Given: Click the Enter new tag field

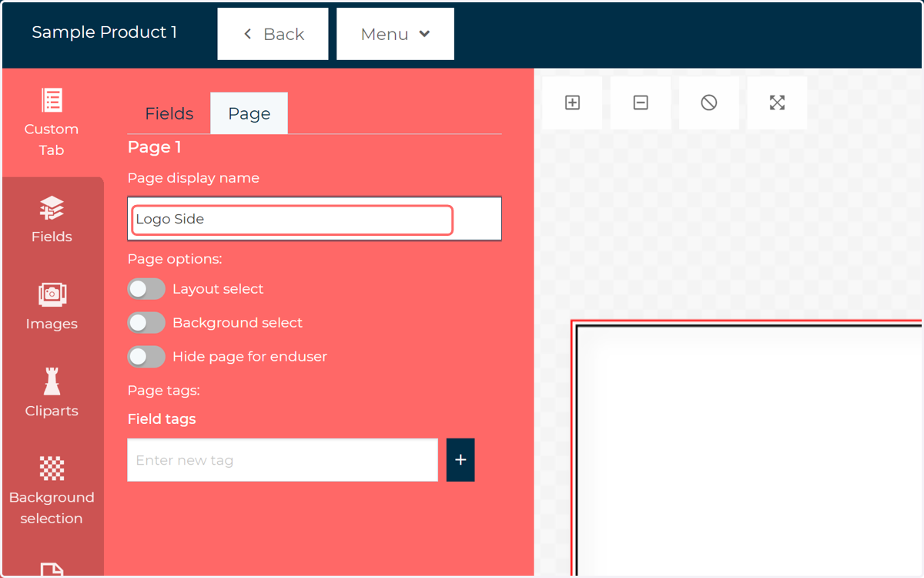Looking at the screenshot, I should pyautogui.click(x=283, y=460).
